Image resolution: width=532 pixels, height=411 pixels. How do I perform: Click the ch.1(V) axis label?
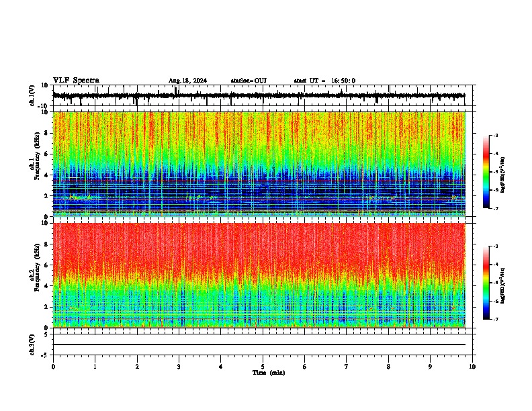coord(32,95)
